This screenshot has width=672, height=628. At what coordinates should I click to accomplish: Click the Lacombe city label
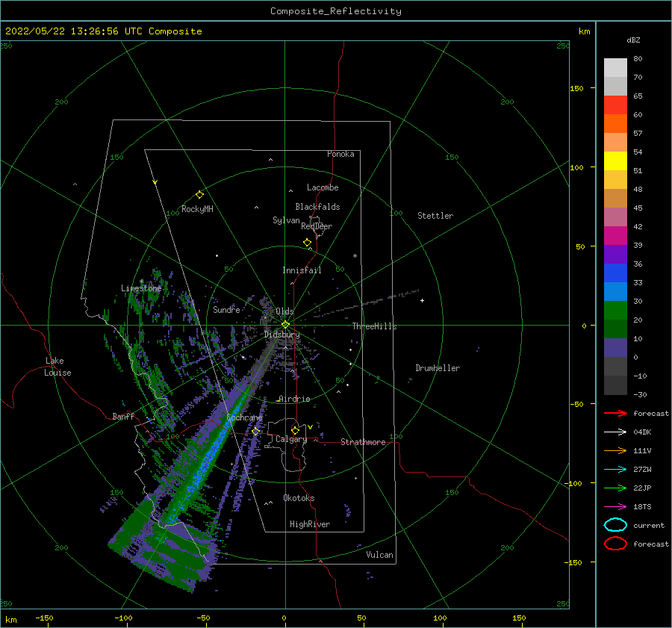[x=323, y=187]
